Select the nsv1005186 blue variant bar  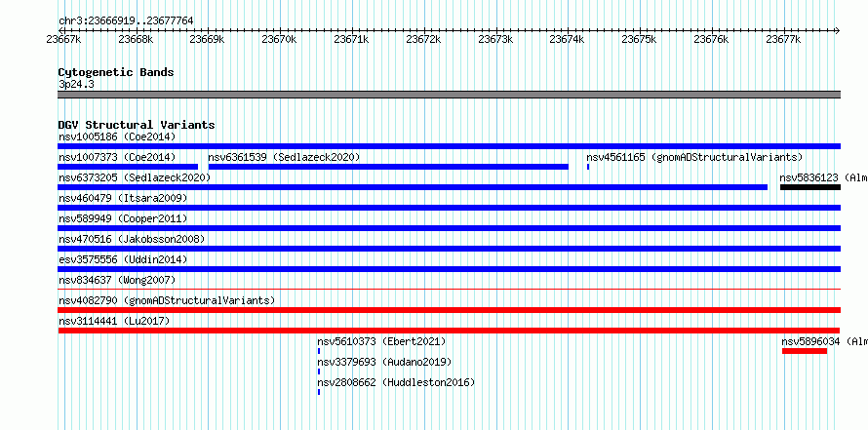point(449,146)
